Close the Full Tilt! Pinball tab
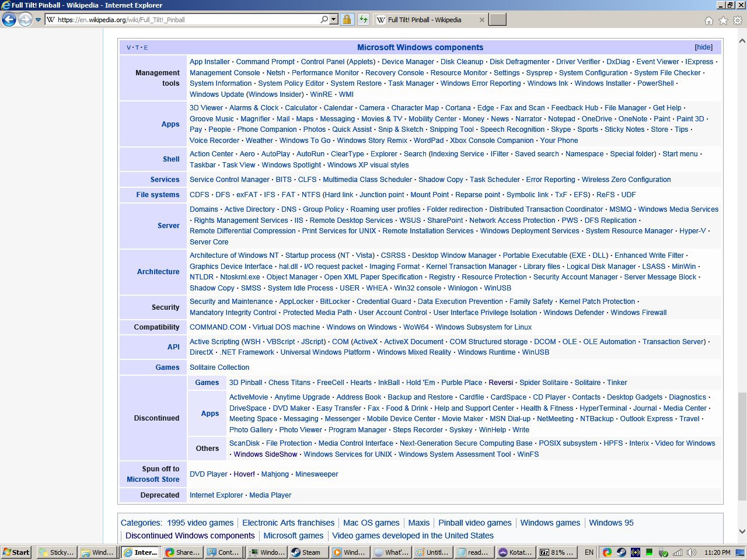Viewport: 747px width, 560px height. pos(481,20)
